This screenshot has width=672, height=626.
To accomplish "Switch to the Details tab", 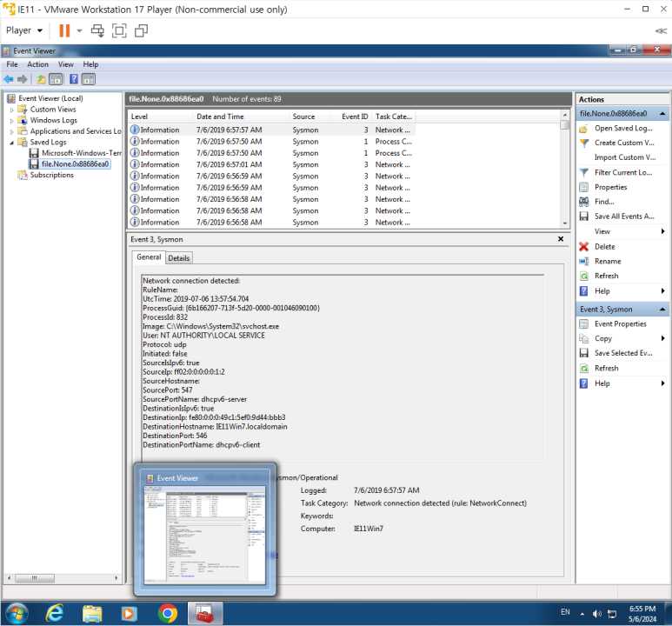I will point(179,258).
